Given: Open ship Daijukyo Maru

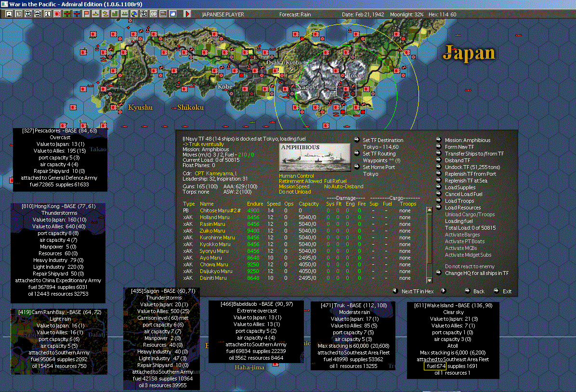Looking at the screenshot, I should (x=216, y=271).
